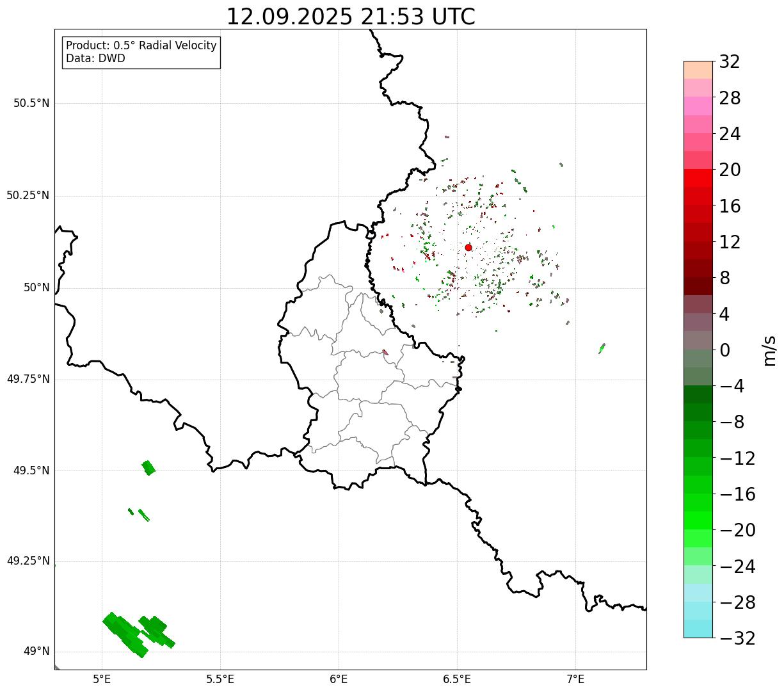784x692 pixels.
Task: Click the 7°E longitude label
Action: [x=575, y=679]
